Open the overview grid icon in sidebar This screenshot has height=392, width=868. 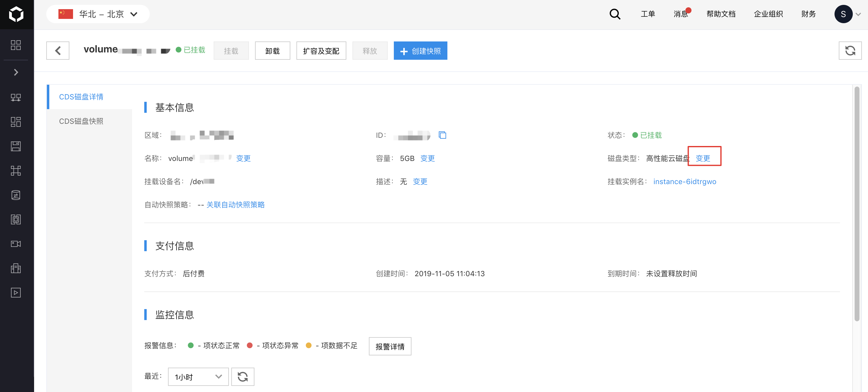(x=16, y=45)
